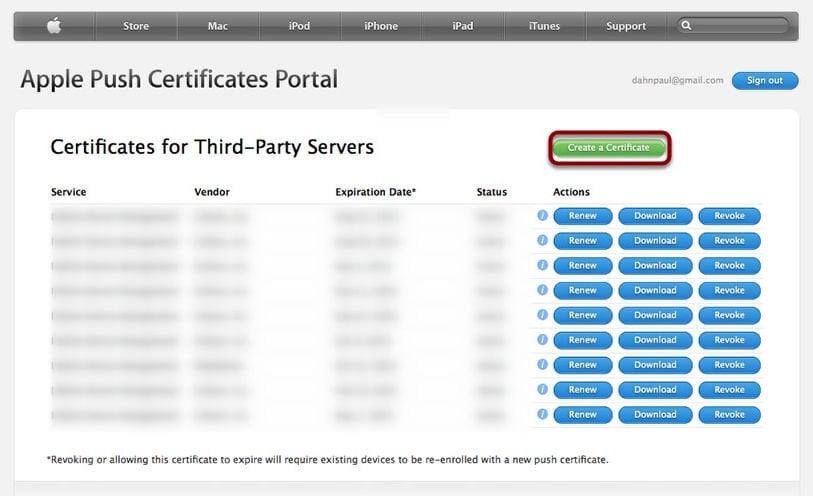Screen dimensions: 813x496
Task: Click the Vendor column header
Action: [x=212, y=192]
